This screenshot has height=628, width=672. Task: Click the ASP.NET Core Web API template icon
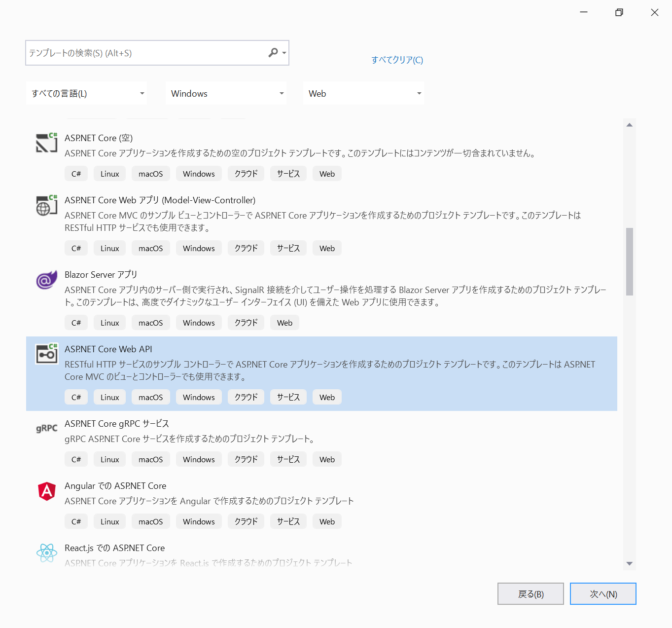[x=47, y=353]
